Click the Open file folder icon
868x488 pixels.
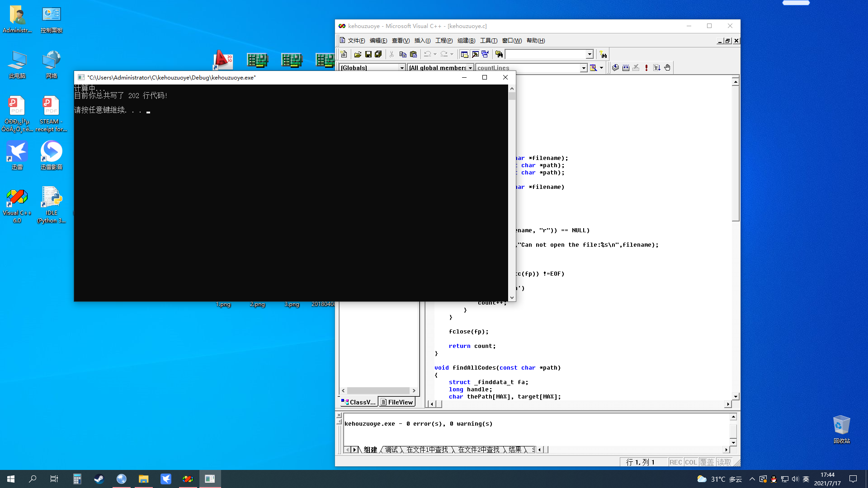[358, 54]
